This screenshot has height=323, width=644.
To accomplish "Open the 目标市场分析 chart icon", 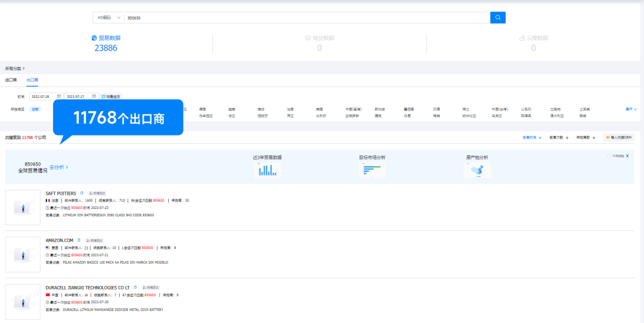I will [x=372, y=170].
